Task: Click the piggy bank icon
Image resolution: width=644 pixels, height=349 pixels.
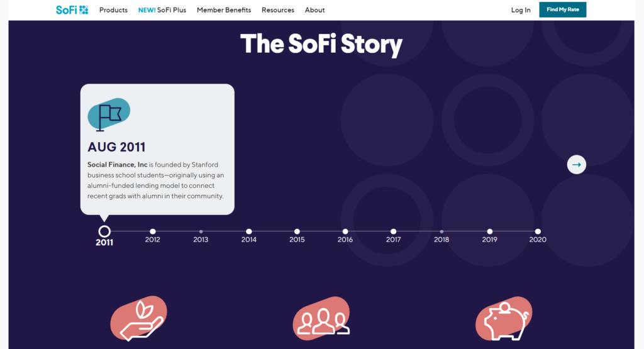Action: (x=504, y=319)
